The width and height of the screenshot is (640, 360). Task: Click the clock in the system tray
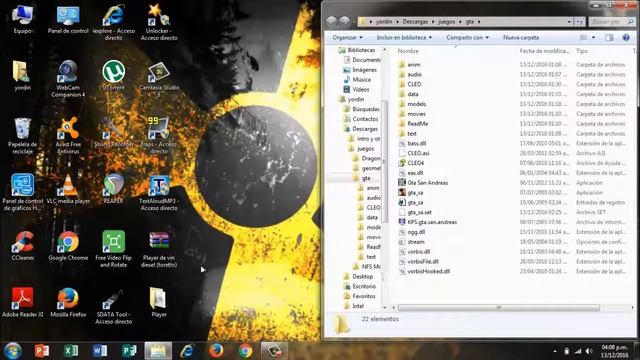pos(614,351)
